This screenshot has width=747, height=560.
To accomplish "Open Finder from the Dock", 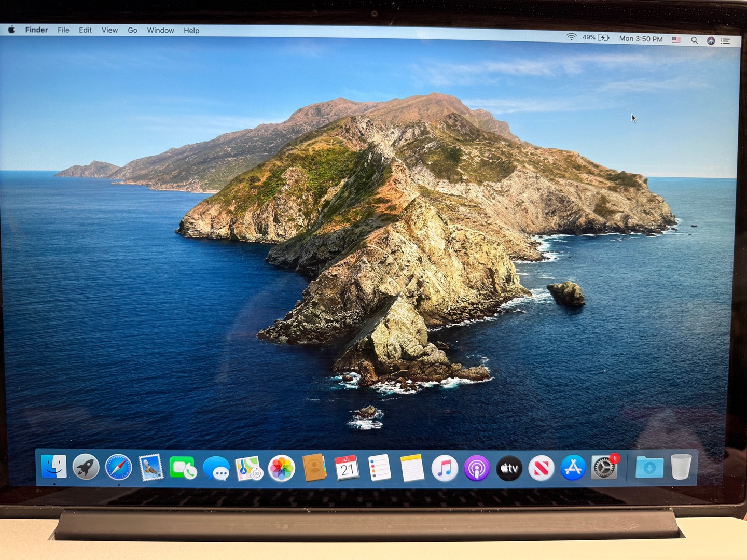I will (x=54, y=467).
